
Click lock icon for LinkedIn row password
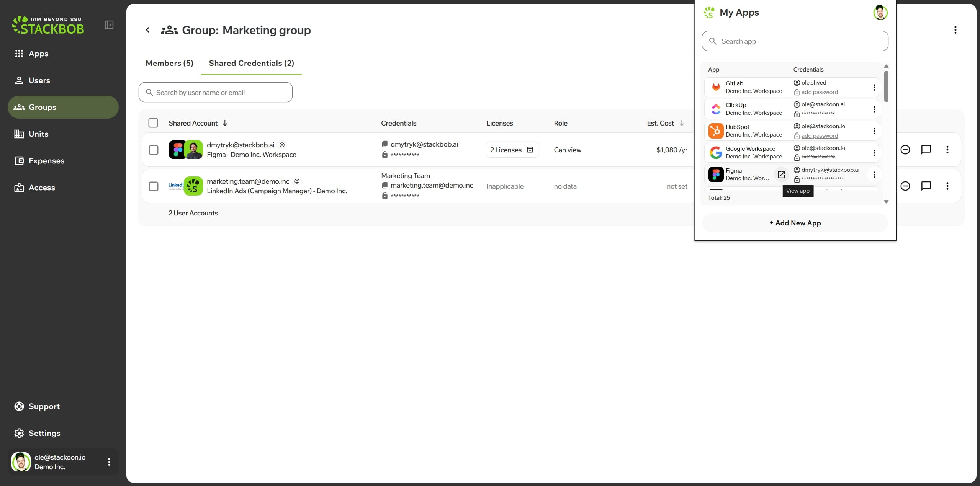[385, 196]
